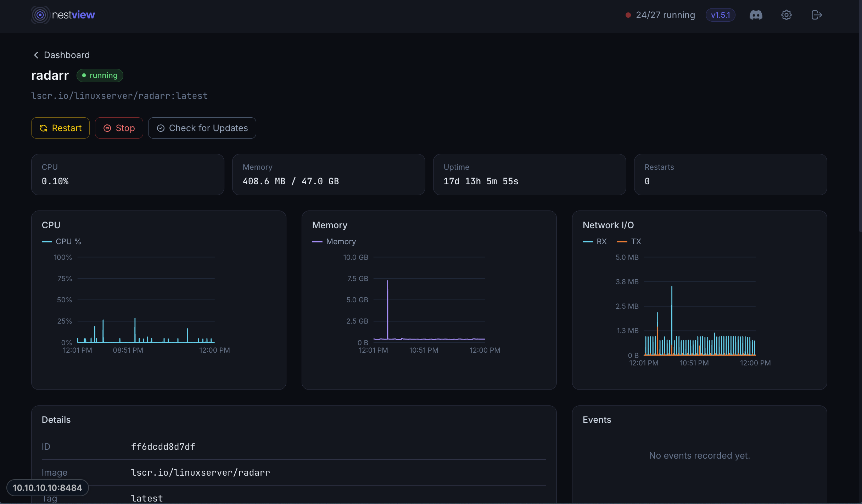The image size is (862, 504).
Task: Click the v1.5.1 version badge
Action: pyautogui.click(x=720, y=15)
